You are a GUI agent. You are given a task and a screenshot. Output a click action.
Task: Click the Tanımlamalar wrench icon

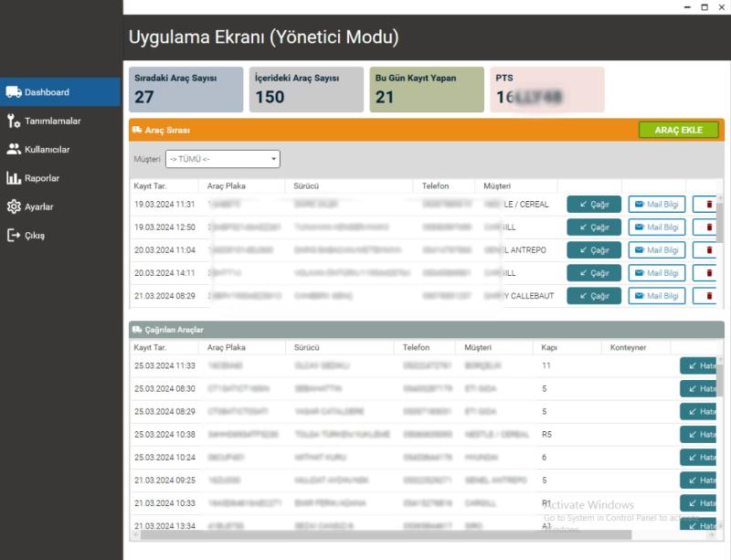(14, 121)
